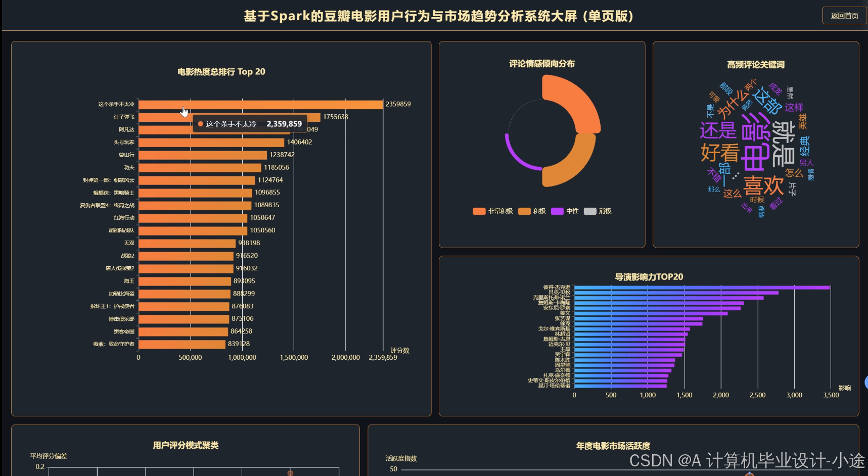Click the 加勒比海盗 bar
868x476 pixels.
(185, 294)
